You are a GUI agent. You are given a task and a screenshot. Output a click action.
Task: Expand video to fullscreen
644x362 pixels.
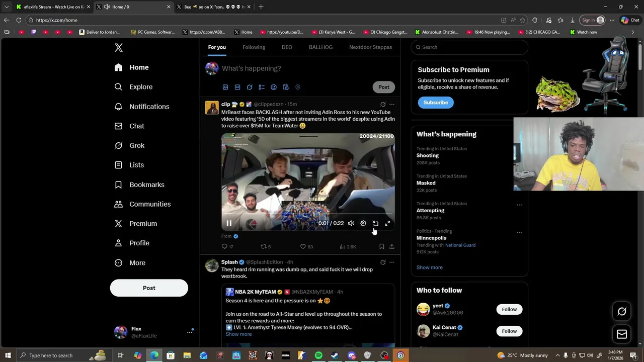(x=387, y=223)
